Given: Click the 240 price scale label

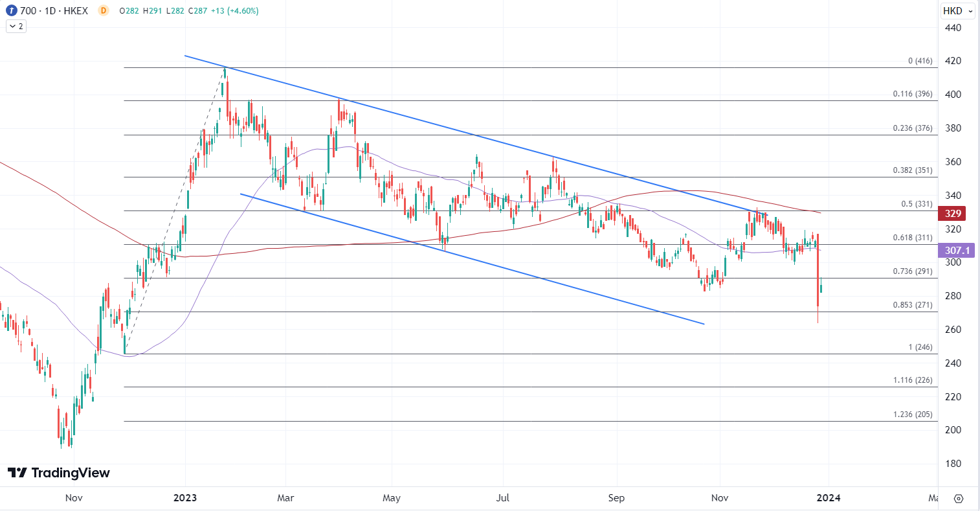Looking at the screenshot, I should 952,363.
